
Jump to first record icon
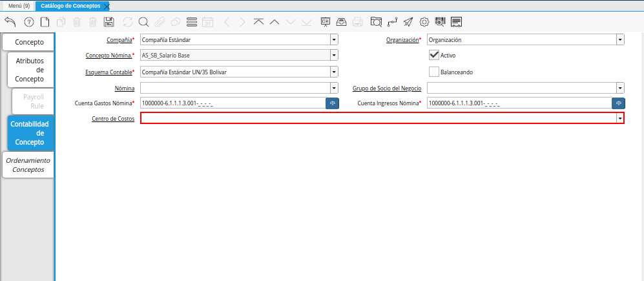click(x=258, y=22)
